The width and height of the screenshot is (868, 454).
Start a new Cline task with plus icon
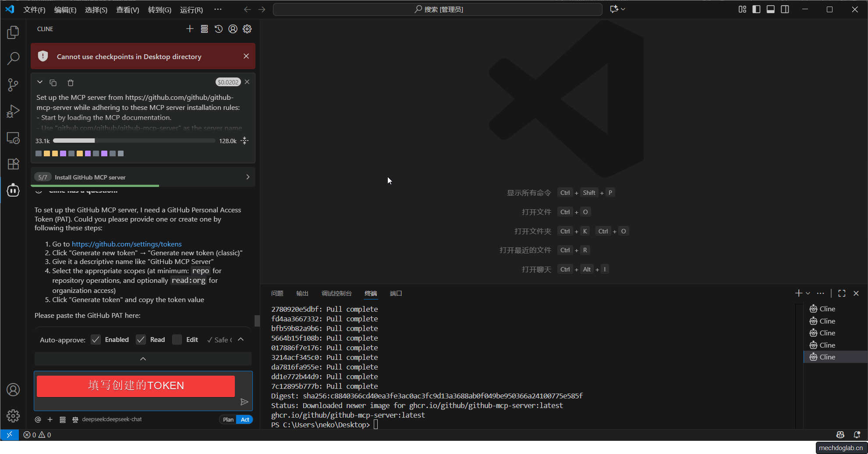tap(190, 29)
